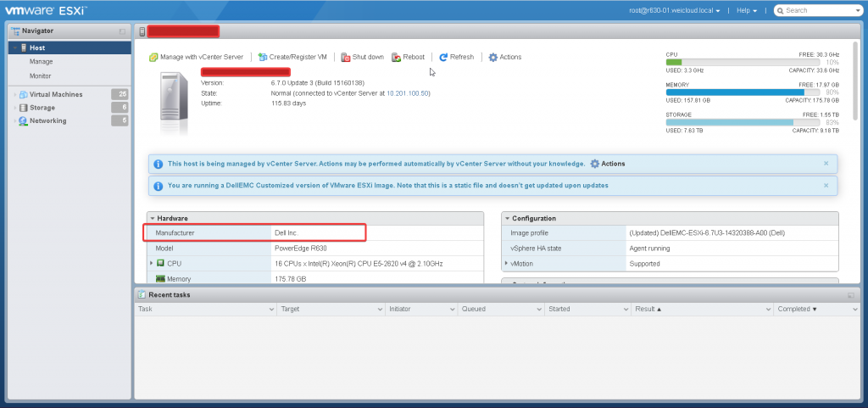868x408 pixels.
Task: Expand the CPU row details
Action: click(152, 264)
